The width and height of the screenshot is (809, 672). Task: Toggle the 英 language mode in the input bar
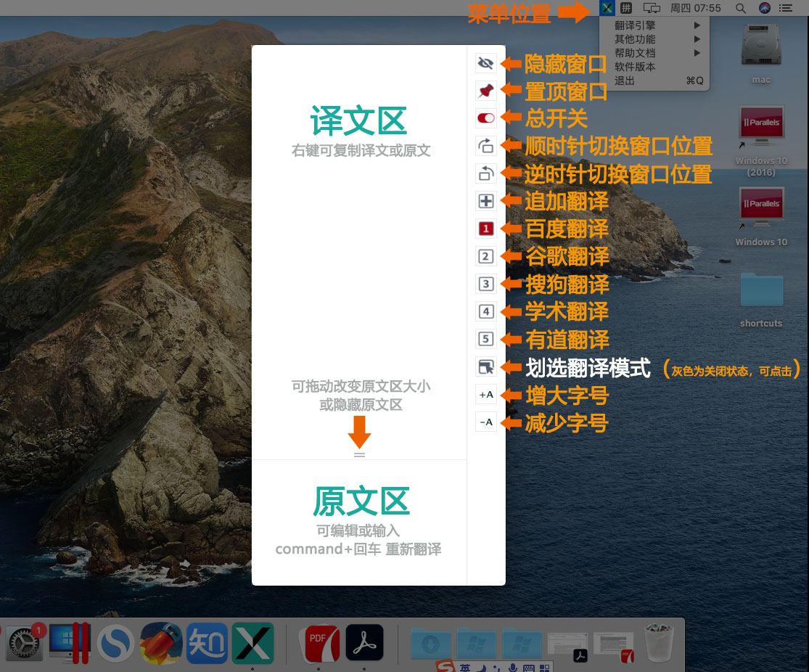tap(465, 668)
